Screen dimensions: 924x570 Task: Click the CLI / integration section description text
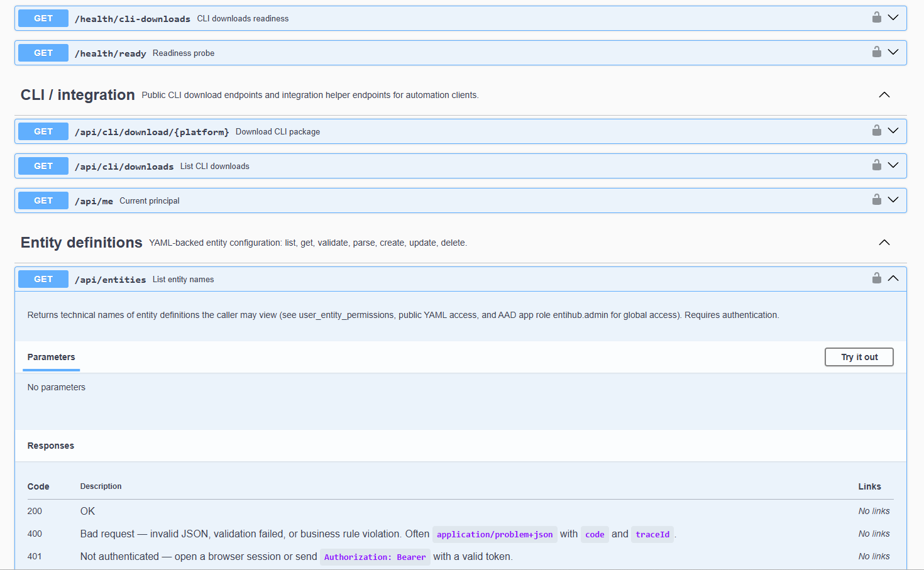click(x=310, y=95)
